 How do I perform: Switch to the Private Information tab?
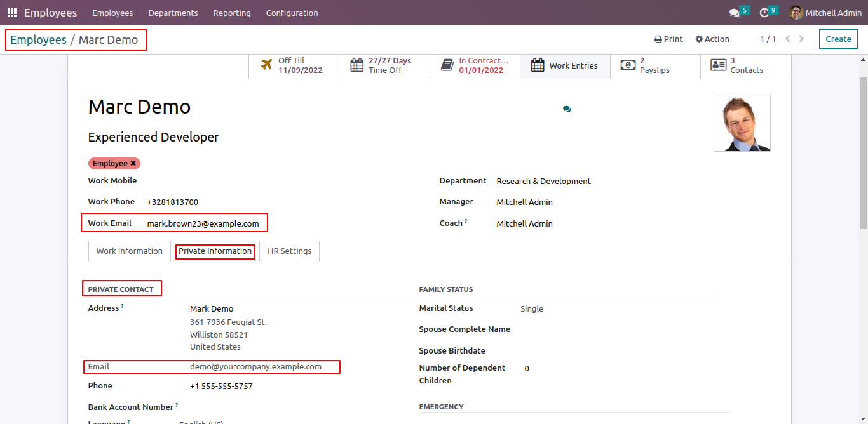click(x=215, y=251)
